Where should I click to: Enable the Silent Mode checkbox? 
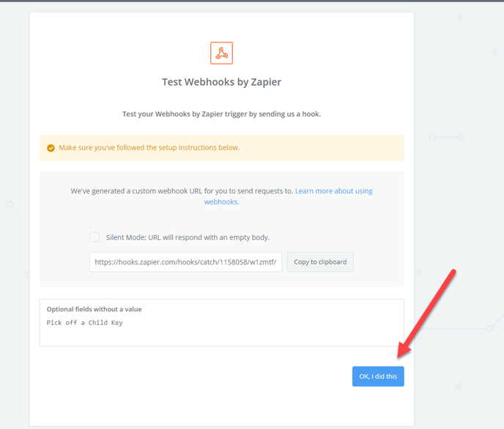(94, 237)
